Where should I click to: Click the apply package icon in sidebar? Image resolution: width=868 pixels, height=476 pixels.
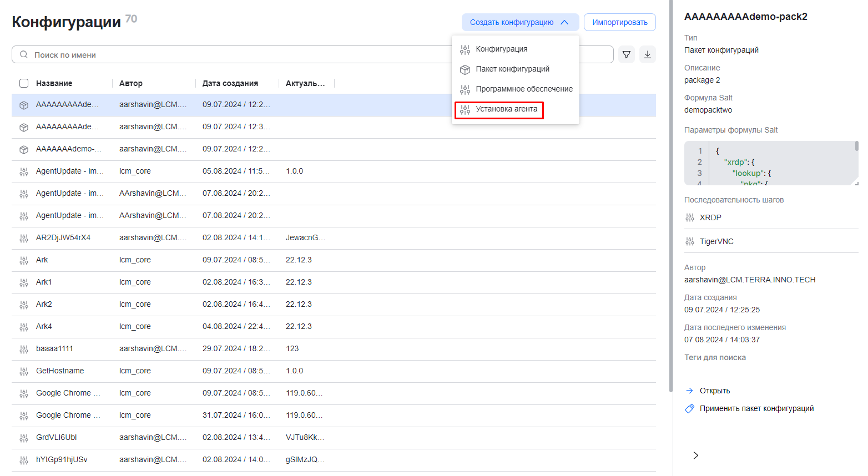690,408
